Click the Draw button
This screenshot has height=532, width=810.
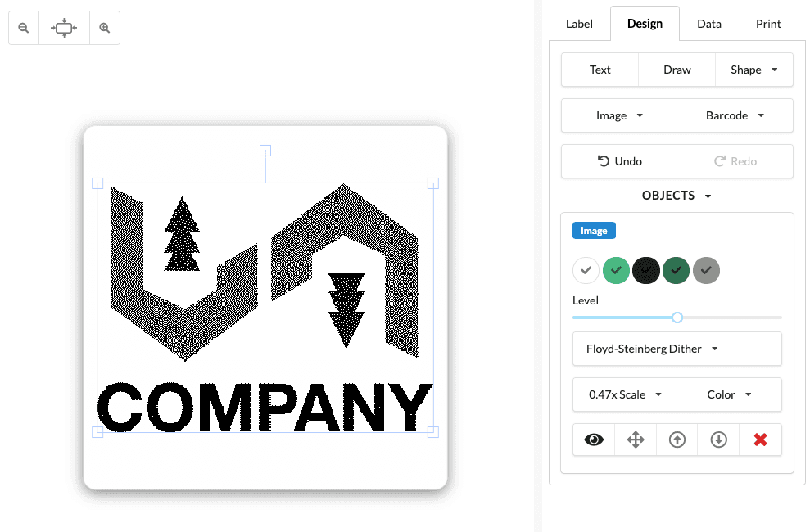point(677,70)
